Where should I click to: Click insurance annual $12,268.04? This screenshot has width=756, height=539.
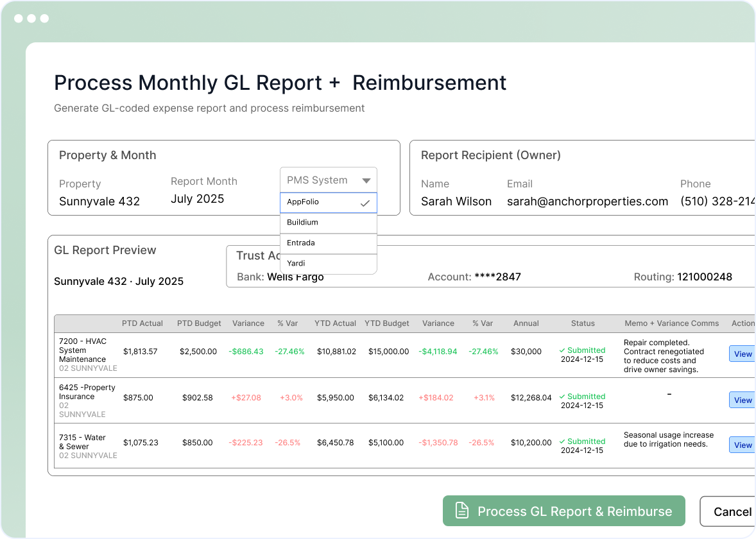531,398
